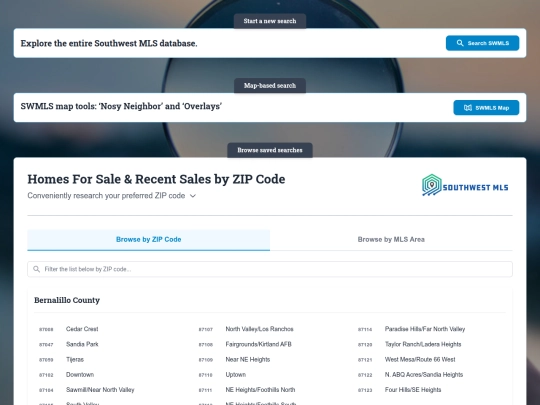Screen dimensions: 540x405
Task: Open Uptown ZIP link
Action: pyautogui.click(x=236, y=374)
